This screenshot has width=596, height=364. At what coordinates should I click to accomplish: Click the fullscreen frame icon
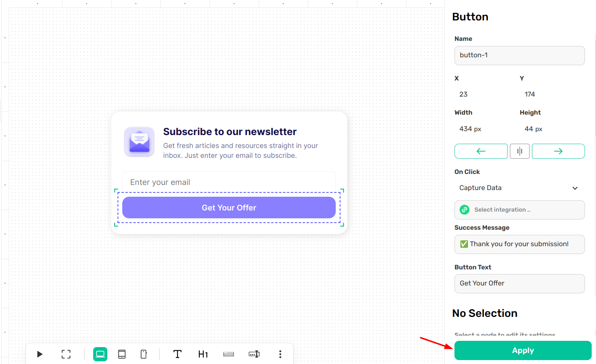click(66, 354)
